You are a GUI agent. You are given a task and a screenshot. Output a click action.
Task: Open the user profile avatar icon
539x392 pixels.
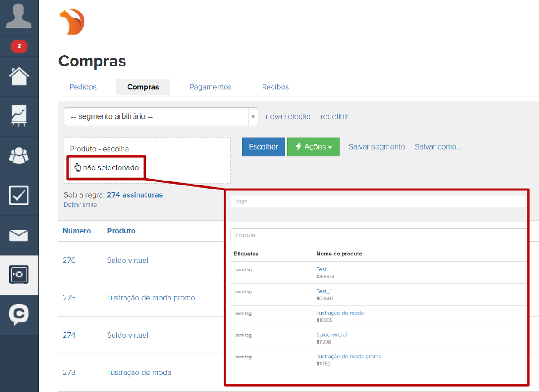tap(19, 16)
